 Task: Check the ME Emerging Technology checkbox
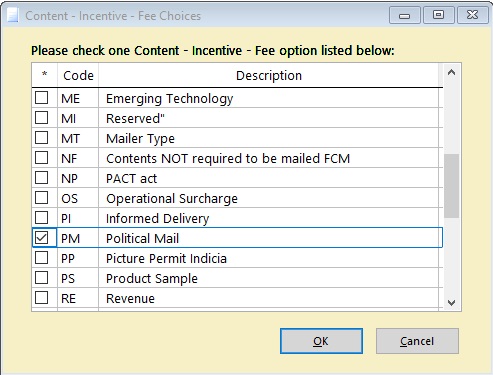[41, 98]
